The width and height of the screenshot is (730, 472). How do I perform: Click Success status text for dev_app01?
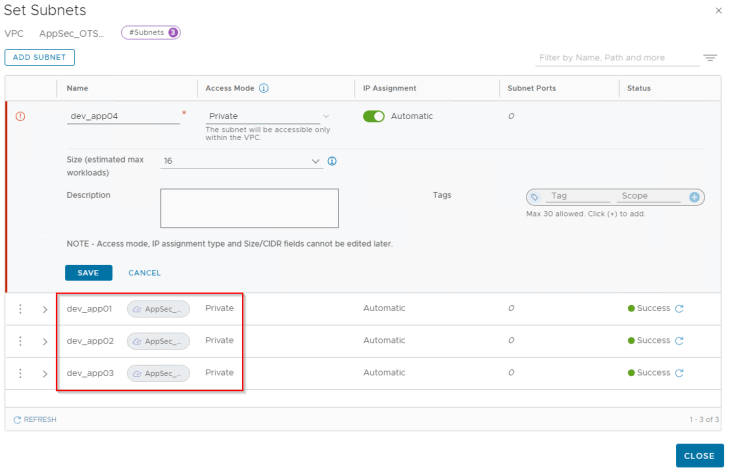tap(654, 308)
